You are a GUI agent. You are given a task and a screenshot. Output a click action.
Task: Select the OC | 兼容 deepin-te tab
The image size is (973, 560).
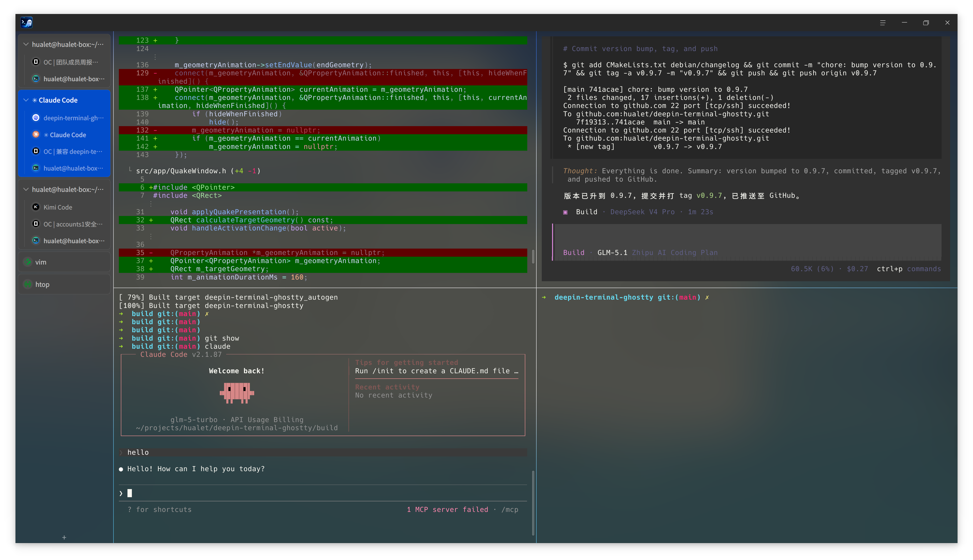pos(67,151)
